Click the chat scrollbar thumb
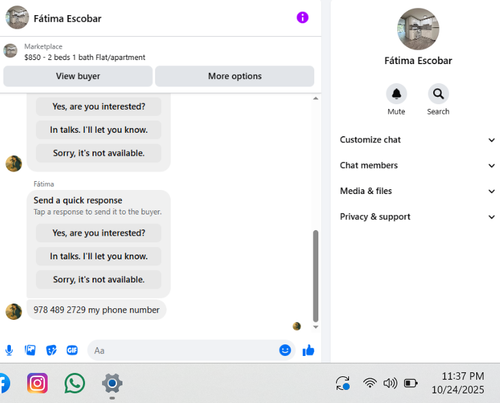The height and width of the screenshot is (403, 500). click(315, 276)
